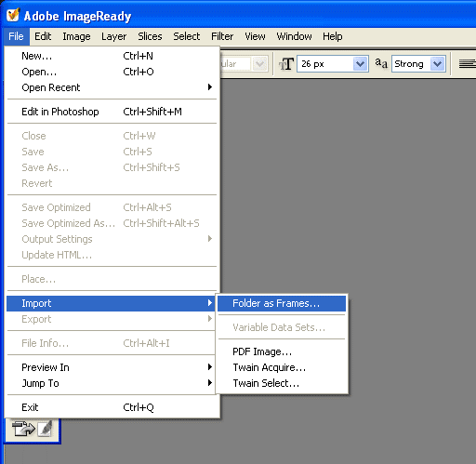Open the Slices menu
Viewport: 476px width, 464px height.
(x=150, y=36)
